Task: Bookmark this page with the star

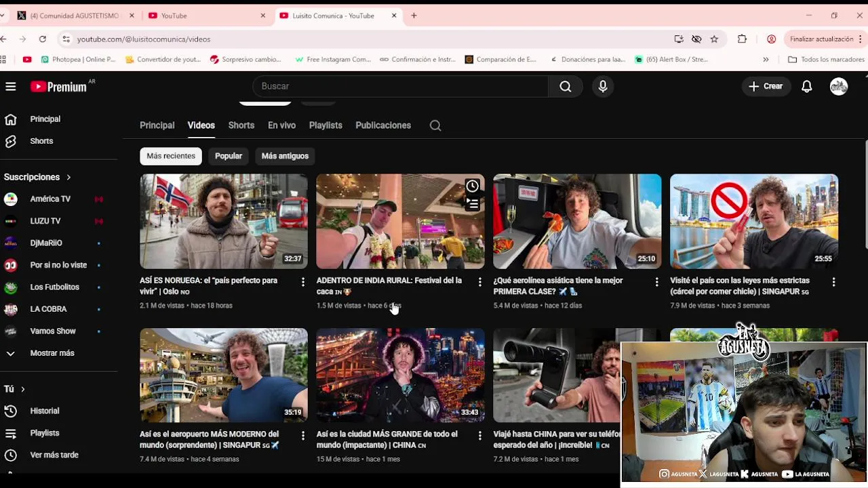Action: [714, 39]
